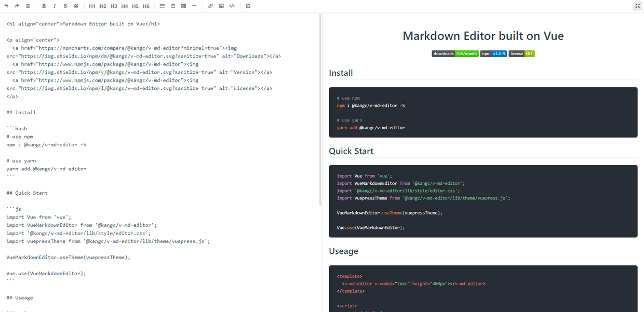Clear the editor content with trash icon
Screen dimensions: 644x312
click(x=28, y=6)
